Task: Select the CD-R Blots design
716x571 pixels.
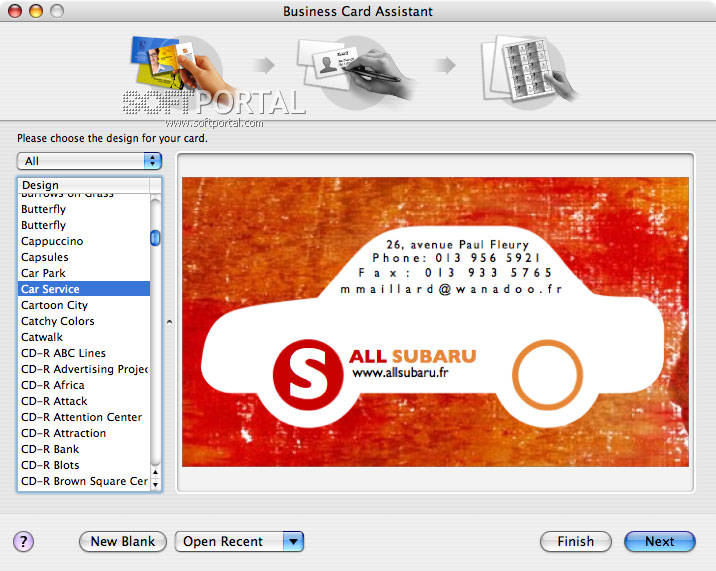Action: pos(84,465)
